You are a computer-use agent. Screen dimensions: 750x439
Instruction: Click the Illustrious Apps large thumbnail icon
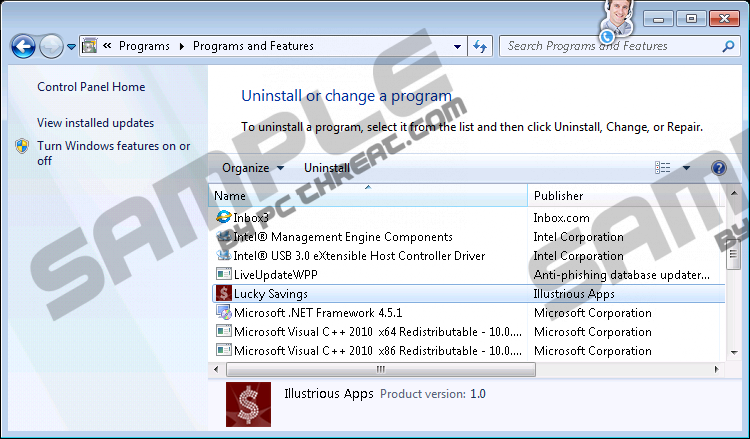coord(247,404)
